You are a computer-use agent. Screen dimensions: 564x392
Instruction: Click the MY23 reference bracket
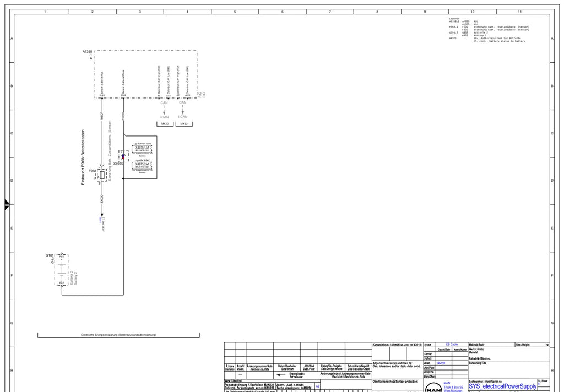click(x=184, y=124)
